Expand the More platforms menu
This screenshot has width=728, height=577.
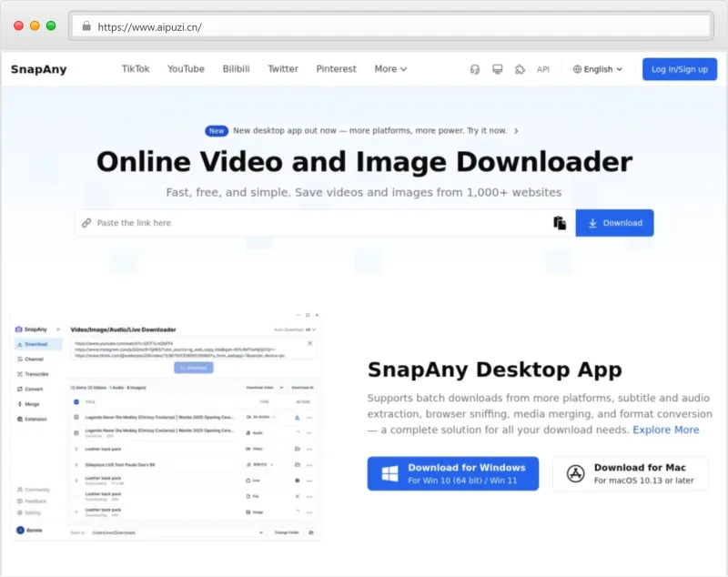pos(390,68)
